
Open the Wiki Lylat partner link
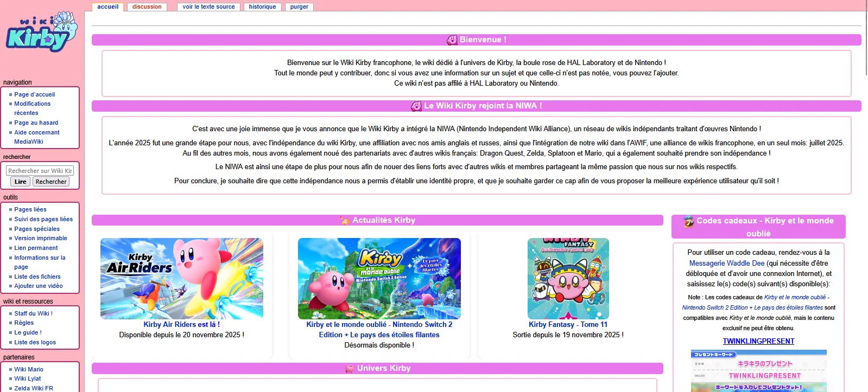[28, 378]
